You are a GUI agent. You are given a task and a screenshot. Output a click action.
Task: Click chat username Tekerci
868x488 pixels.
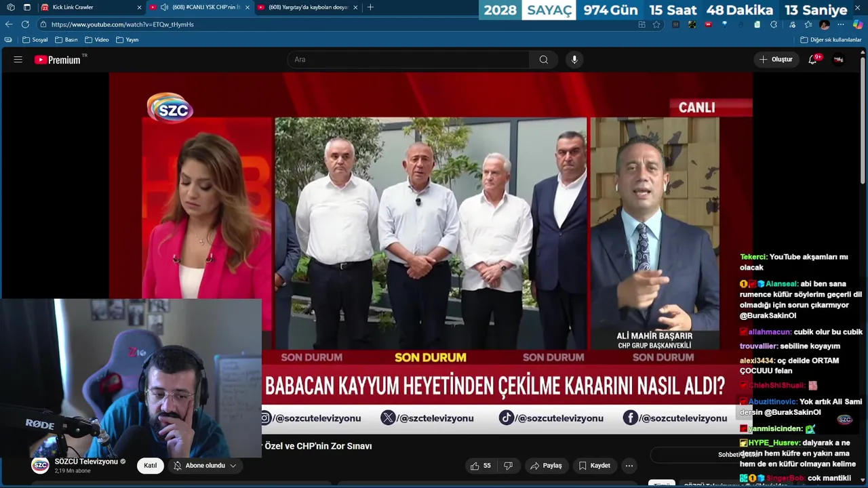(753, 258)
